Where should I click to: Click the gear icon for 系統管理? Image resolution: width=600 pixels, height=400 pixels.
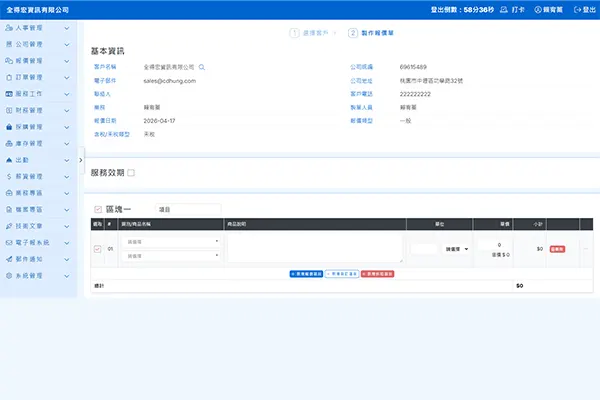click(9, 276)
